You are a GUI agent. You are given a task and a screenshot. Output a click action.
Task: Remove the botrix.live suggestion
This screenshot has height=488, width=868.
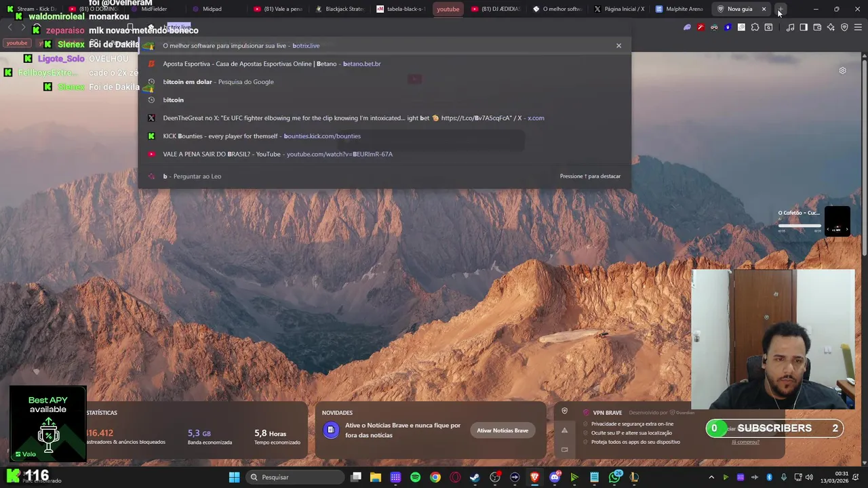[618, 45]
